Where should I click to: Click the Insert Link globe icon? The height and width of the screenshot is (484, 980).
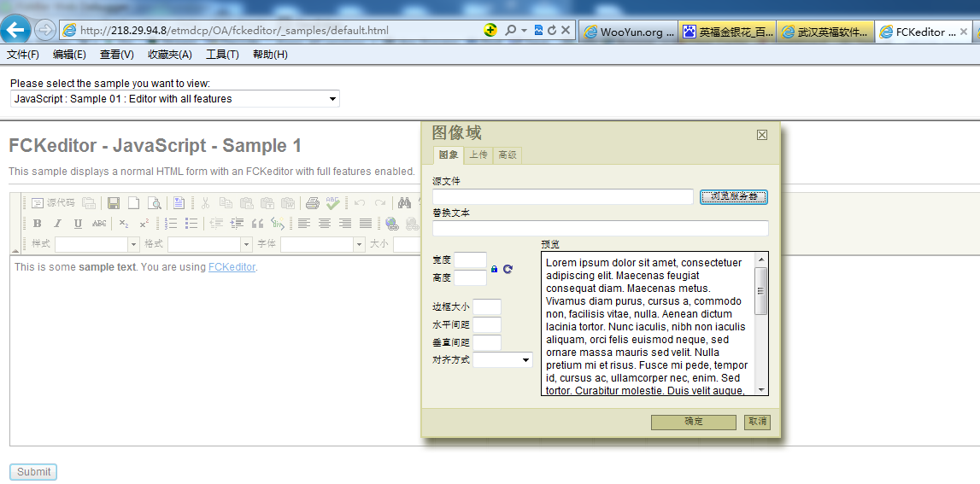392,223
